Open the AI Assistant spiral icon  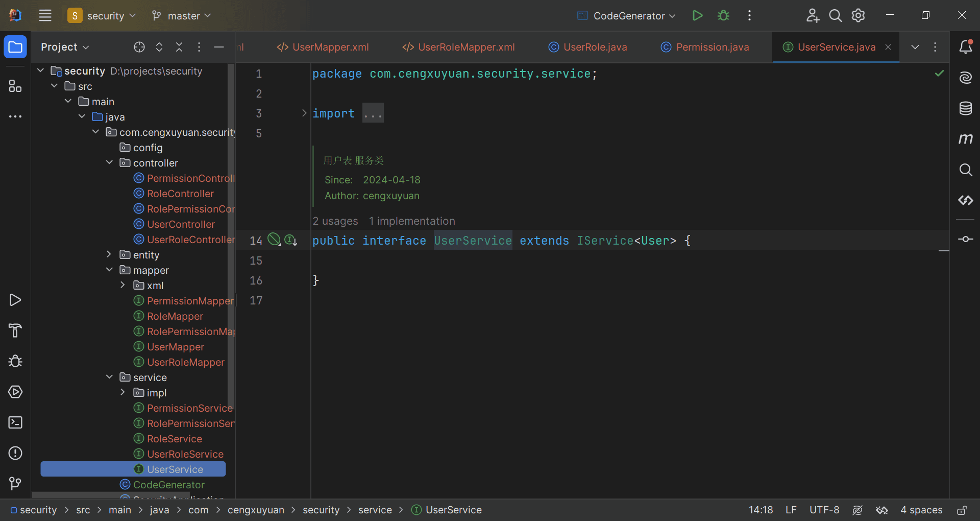(965, 78)
